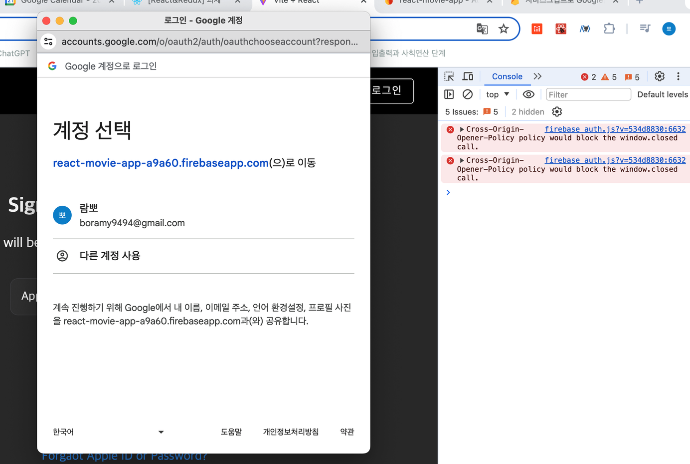Activate DevTools inspect element picker

coord(449,76)
